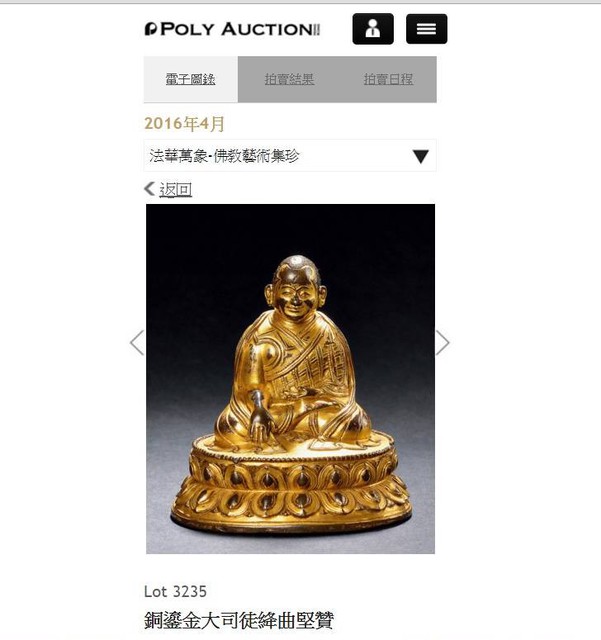
Task: Go to the next lot image arrow
Action: point(442,342)
